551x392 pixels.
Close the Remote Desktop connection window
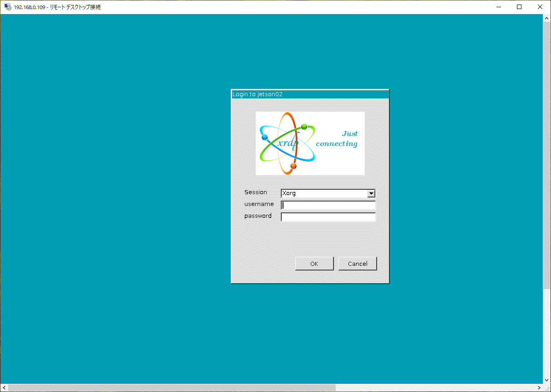[x=540, y=7]
